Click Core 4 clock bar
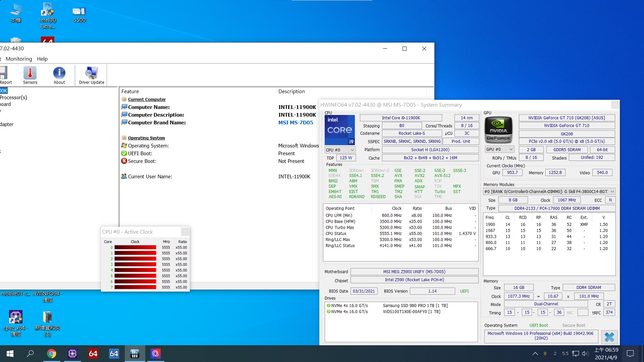Viewport: 644px width, 362px height. (135, 270)
